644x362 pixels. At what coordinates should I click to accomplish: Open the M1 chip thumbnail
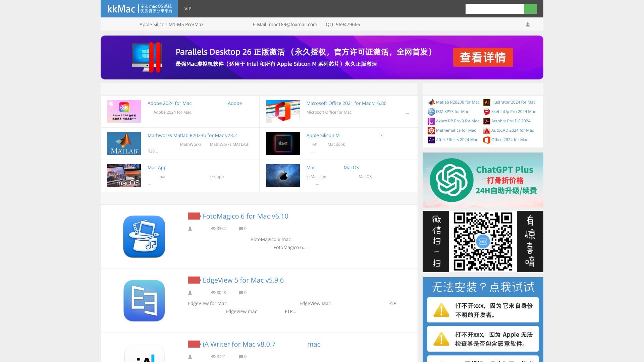283,143
